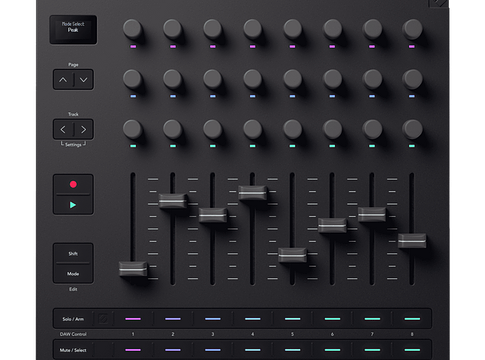This screenshot has width=485, height=360.
Task: Select the next track arrow button
Action: click(x=83, y=129)
